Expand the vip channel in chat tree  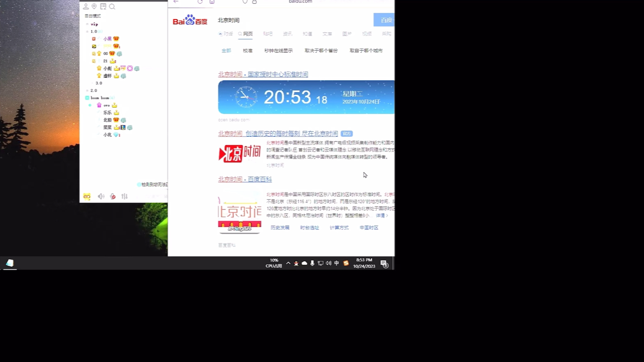click(87, 24)
